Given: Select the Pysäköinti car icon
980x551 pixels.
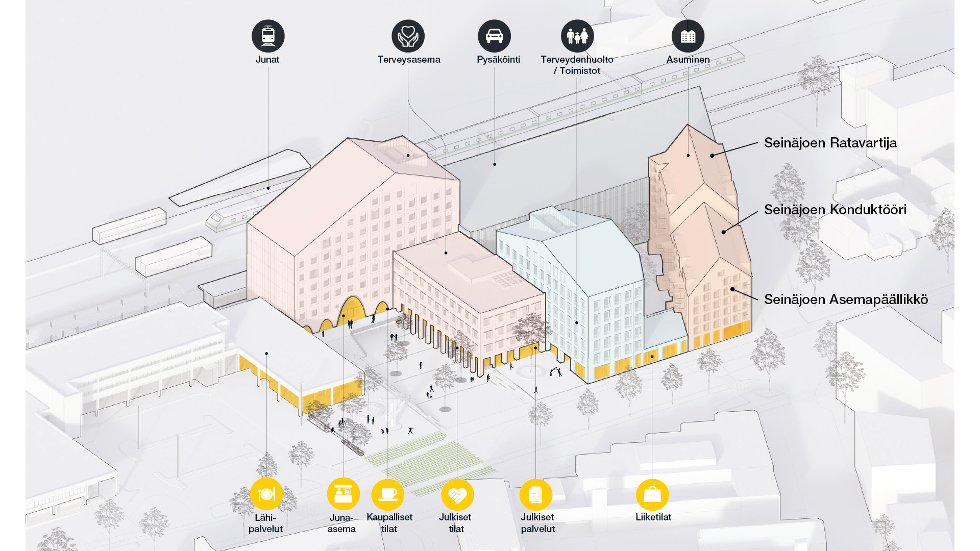Looking at the screenshot, I should click(494, 36).
